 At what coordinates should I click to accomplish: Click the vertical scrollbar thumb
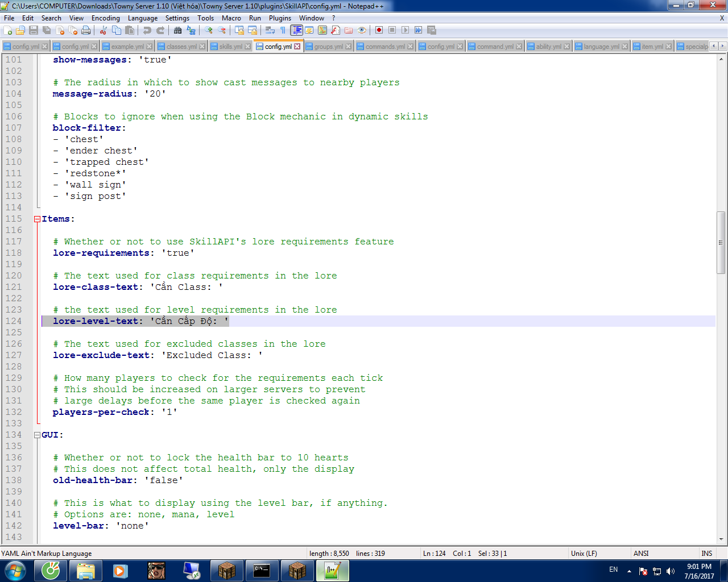tap(721, 243)
